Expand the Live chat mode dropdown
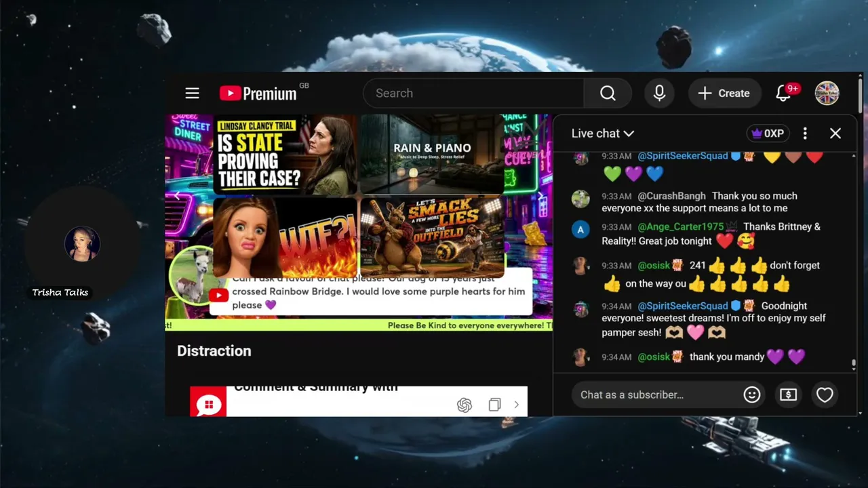The width and height of the screenshot is (868, 488). [x=603, y=134]
